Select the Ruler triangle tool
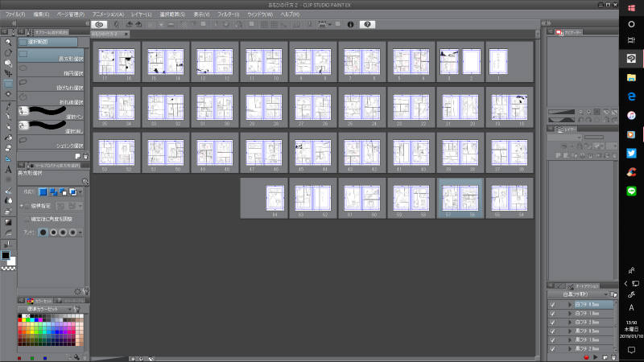Image resolution: width=644 pixels, height=362 pixels. [8, 158]
